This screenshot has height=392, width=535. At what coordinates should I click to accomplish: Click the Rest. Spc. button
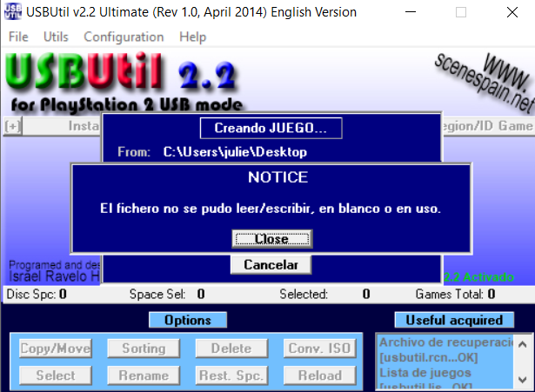(x=231, y=375)
